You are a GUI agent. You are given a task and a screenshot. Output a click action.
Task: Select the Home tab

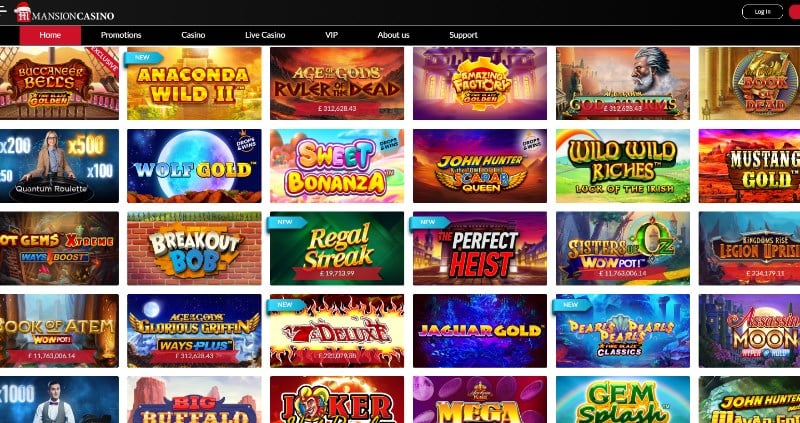tap(50, 35)
